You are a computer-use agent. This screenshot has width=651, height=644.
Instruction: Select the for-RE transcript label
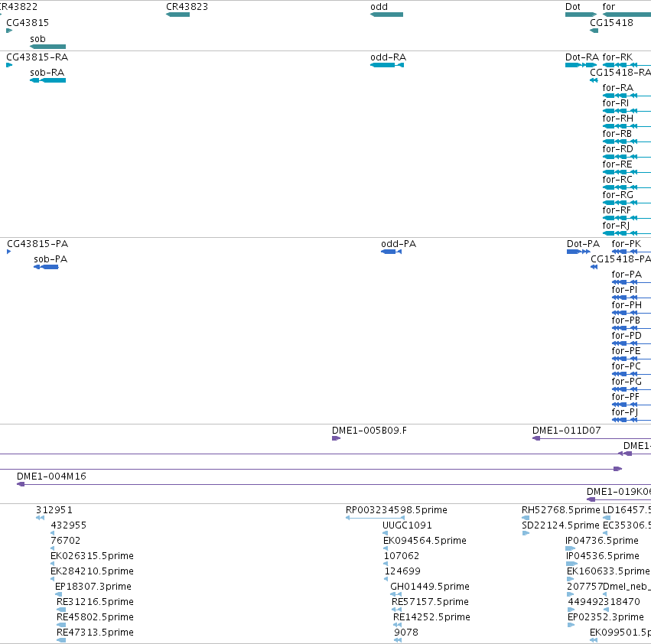617,164
